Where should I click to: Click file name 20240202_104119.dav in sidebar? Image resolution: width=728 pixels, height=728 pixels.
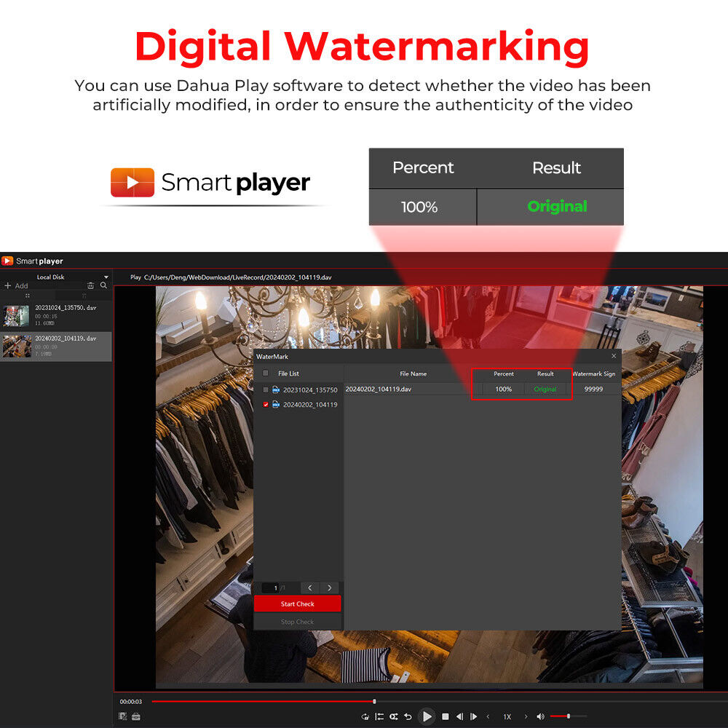coord(66,339)
